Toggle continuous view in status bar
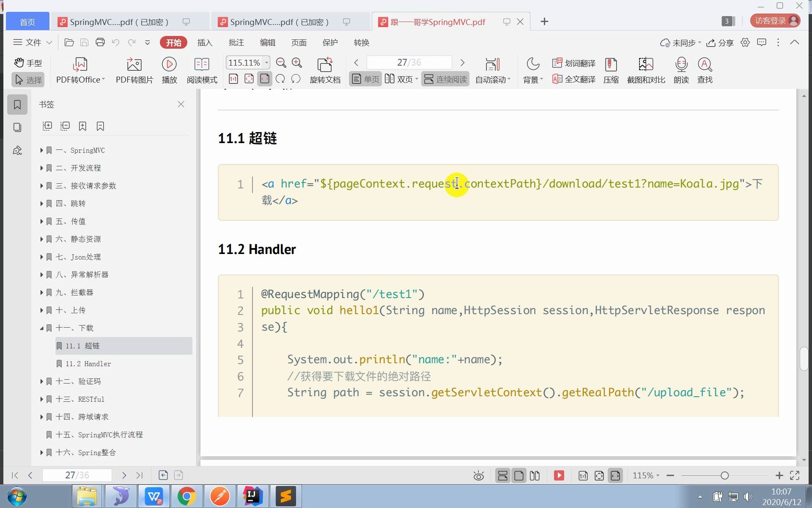Viewport: 812px width, 508px height. 502,475
